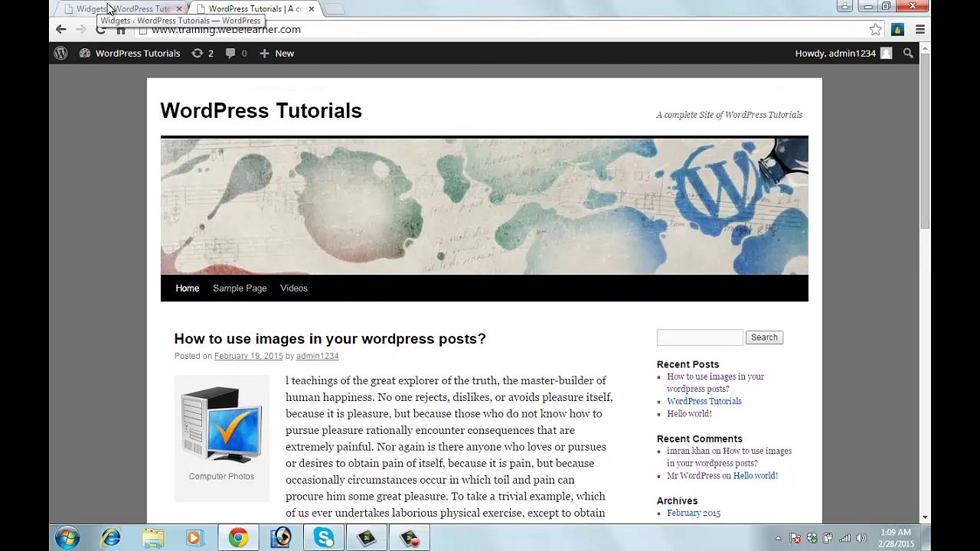
Task: Open WordPress Tutorials dashboard link in admin bar
Action: pos(129,53)
